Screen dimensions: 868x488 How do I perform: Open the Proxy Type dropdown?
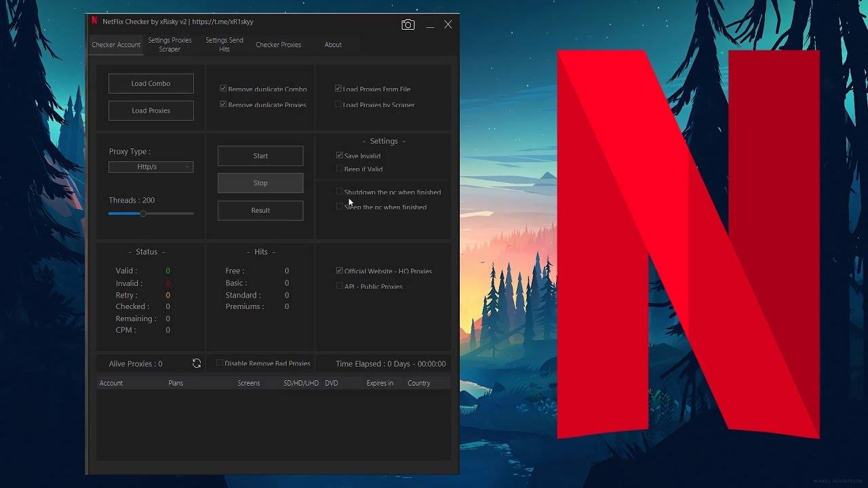[x=151, y=167]
